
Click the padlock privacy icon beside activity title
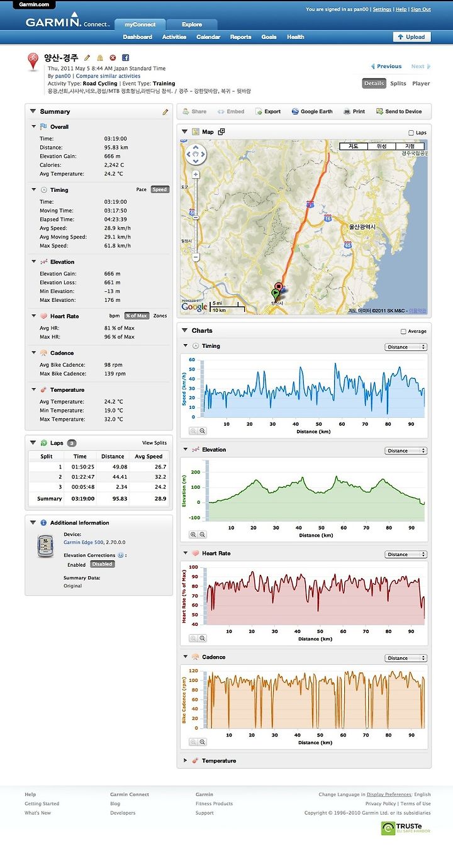(99, 58)
